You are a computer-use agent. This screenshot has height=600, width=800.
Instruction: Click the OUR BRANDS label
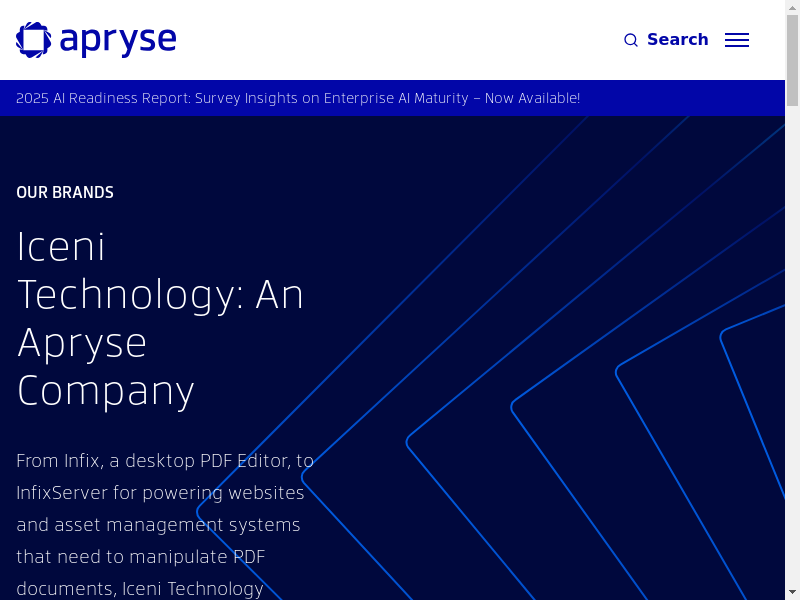[x=65, y=192]
